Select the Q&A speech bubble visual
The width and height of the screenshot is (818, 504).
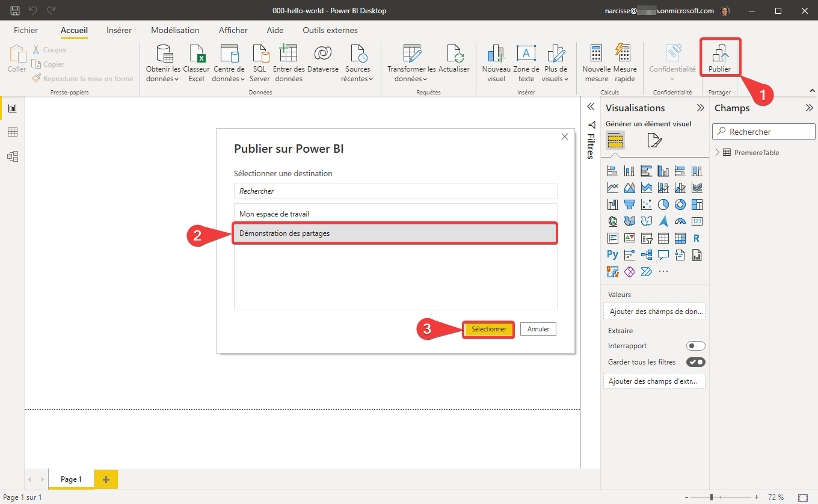[x=663, y=255]
